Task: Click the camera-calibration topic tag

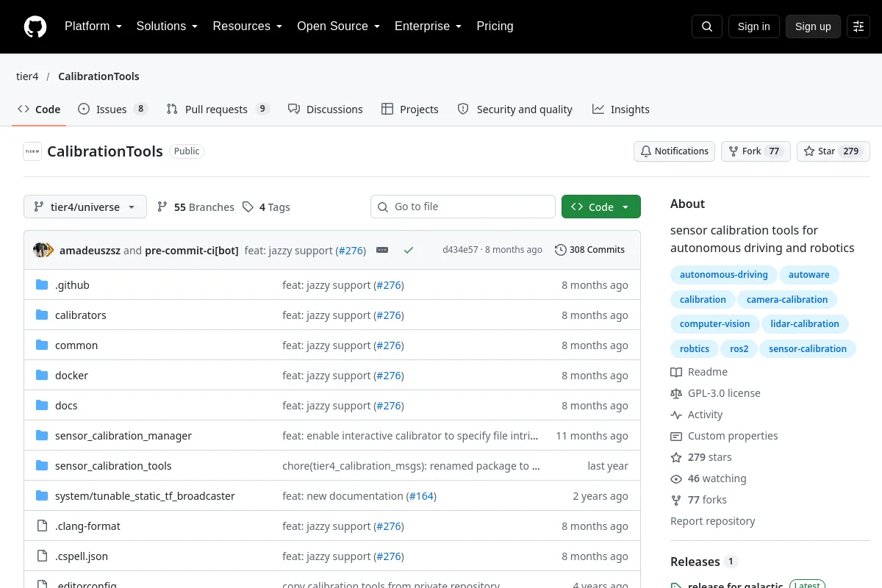Action: (787, 300)
